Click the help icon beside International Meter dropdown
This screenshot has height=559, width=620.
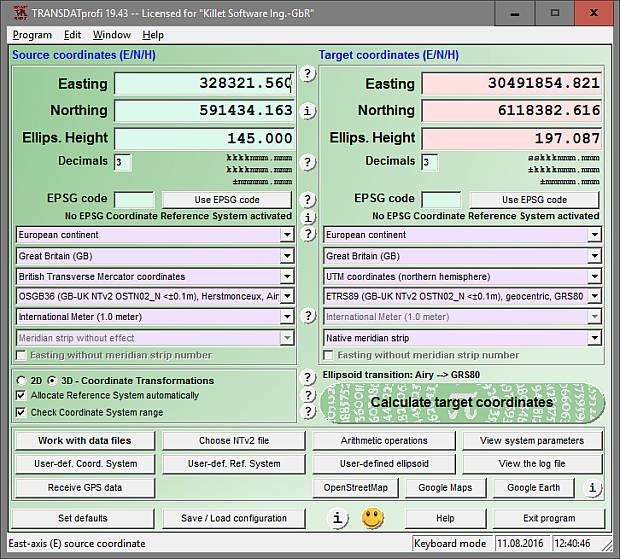coord(308,317)
